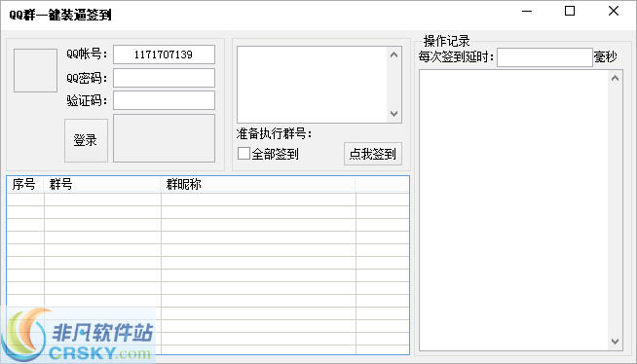Click the group list text box above 准备执行群号
Viewport: 637px width, 364px height.
312,85
